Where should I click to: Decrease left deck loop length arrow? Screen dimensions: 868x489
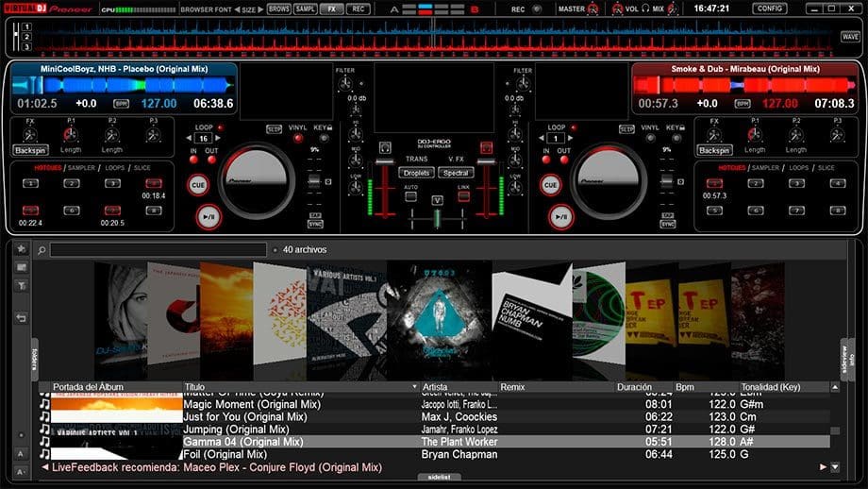click(x=190, y=138)
